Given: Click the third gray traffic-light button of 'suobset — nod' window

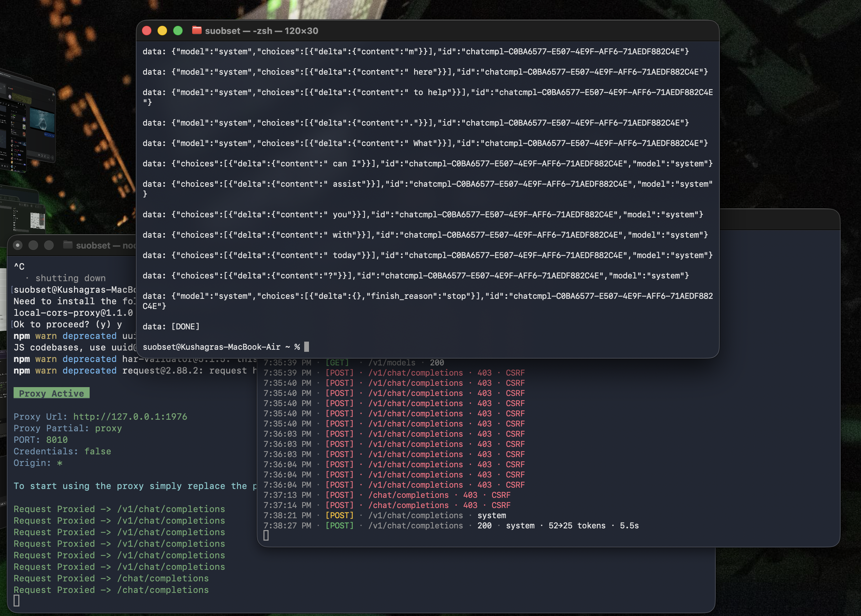Looking at the screenshot, I should tap(49, 246).
